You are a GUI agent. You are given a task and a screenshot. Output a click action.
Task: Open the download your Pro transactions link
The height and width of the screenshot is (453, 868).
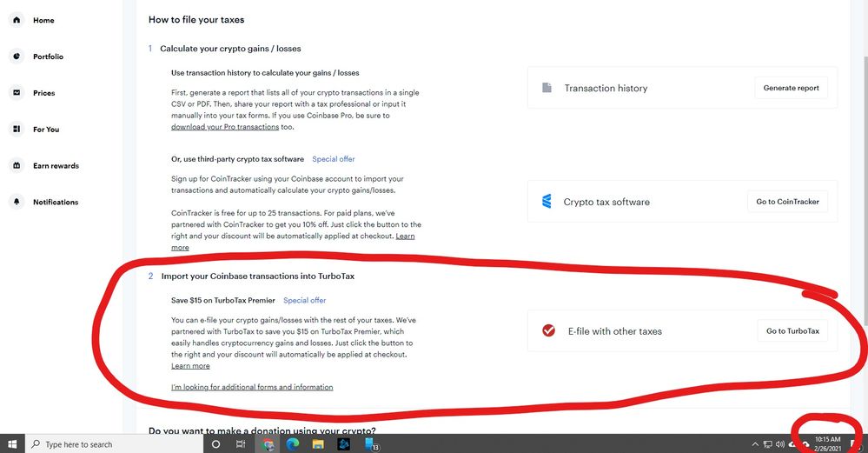tap(225, 127)
